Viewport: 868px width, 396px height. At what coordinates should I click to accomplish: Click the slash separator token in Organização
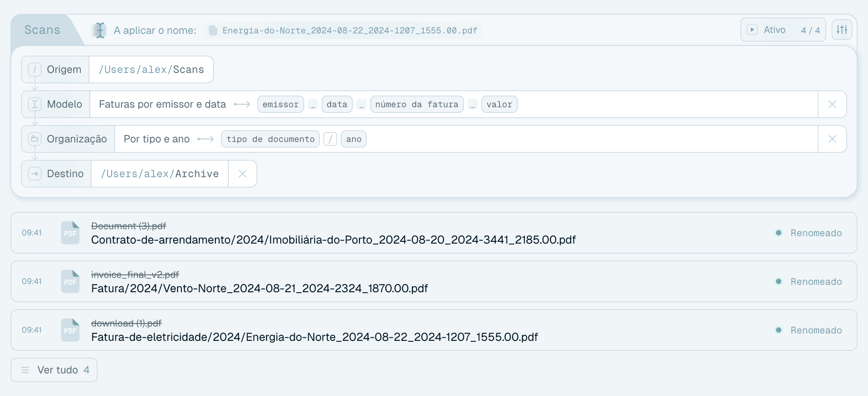pyautogui.click(x=330, y=139)
